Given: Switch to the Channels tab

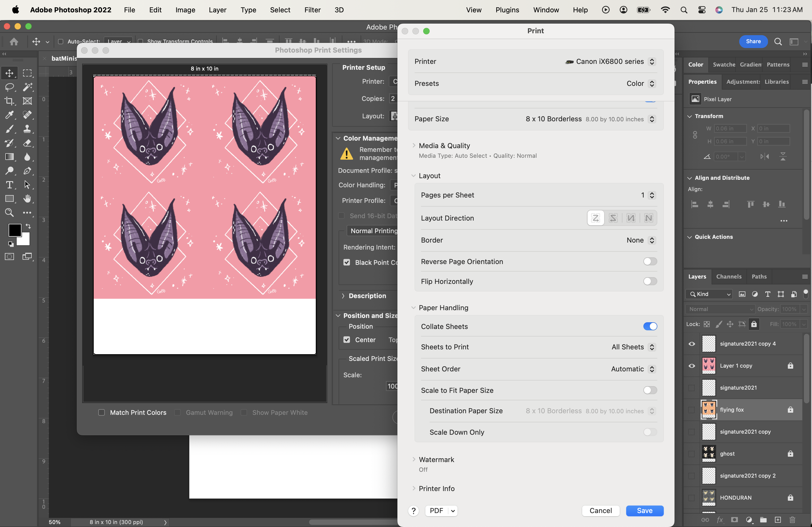Looking at the screenshot, I should coord(729,276).
